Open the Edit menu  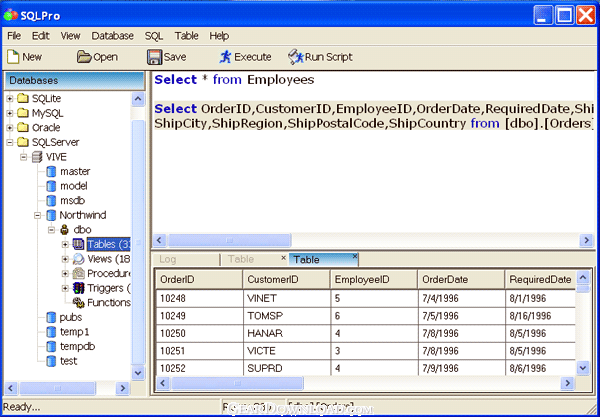pos(41,36)
